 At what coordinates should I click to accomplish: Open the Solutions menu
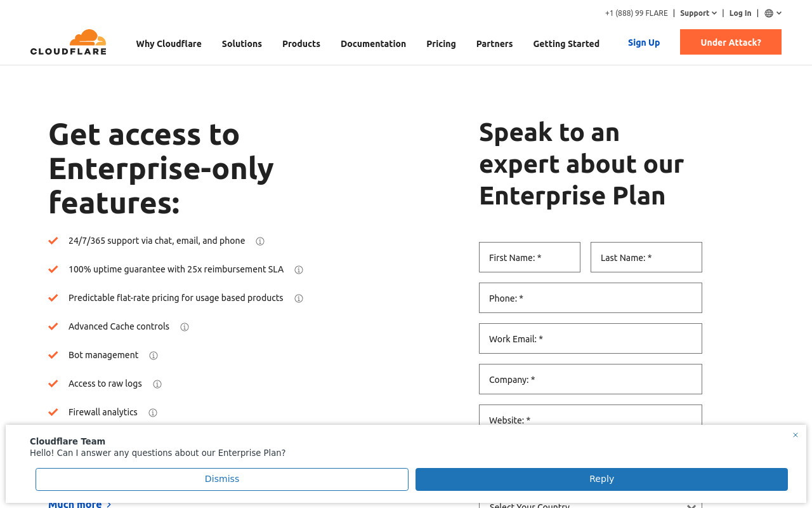coord(242,44)
